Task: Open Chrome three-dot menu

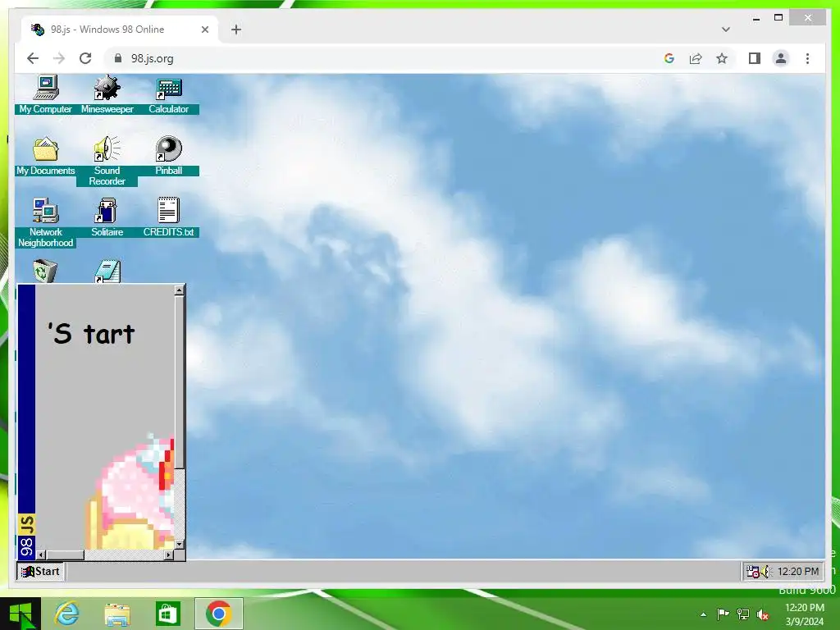Action: [x=807, y=58]
